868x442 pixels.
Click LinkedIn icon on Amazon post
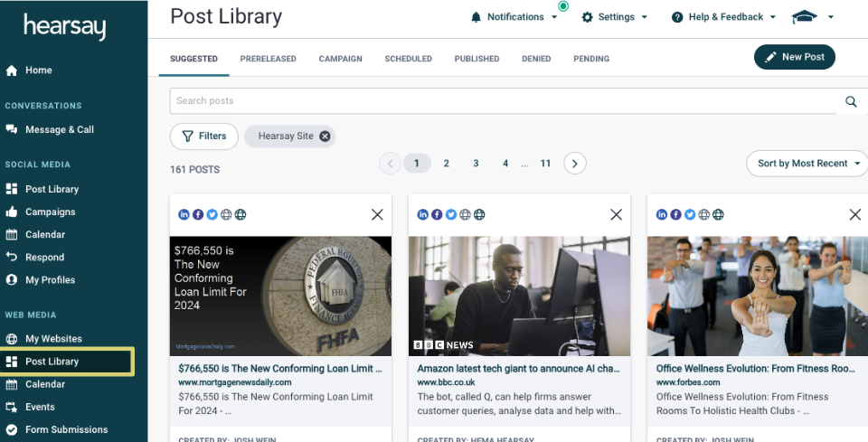click(423, 214)
